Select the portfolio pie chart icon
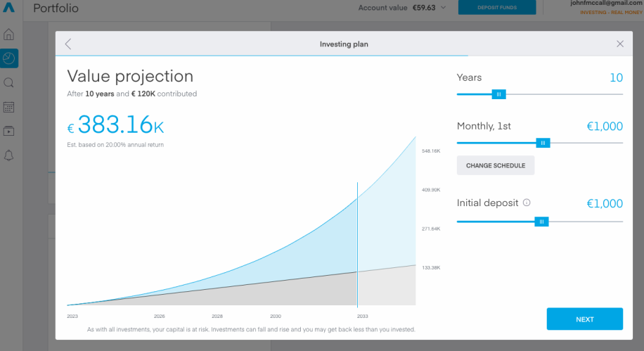 point(9,58)
